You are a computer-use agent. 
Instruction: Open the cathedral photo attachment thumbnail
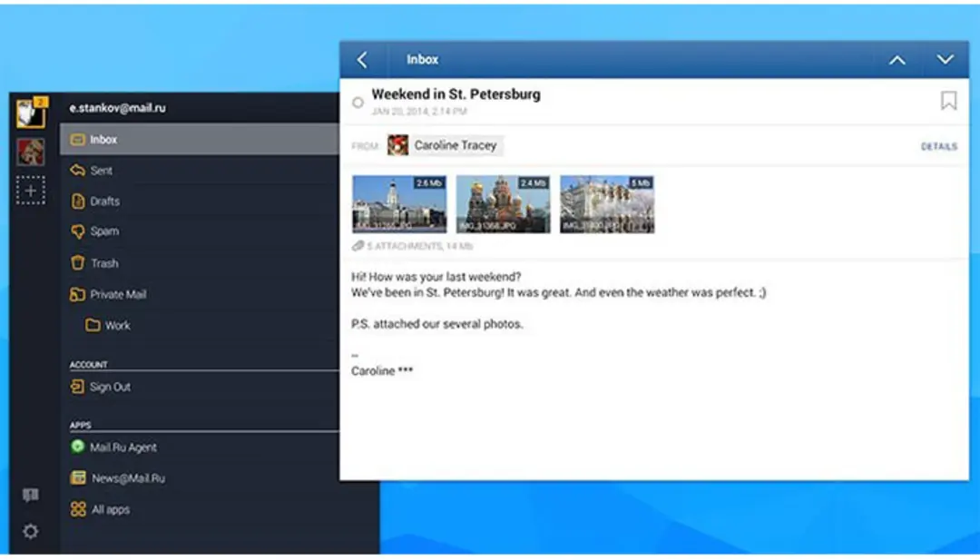click(503, 204)
